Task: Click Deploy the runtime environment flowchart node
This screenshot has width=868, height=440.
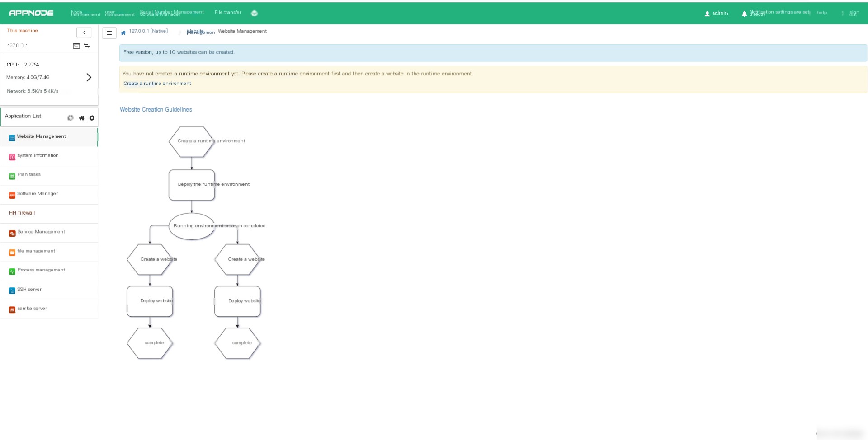Action: [x=192, y=185]
